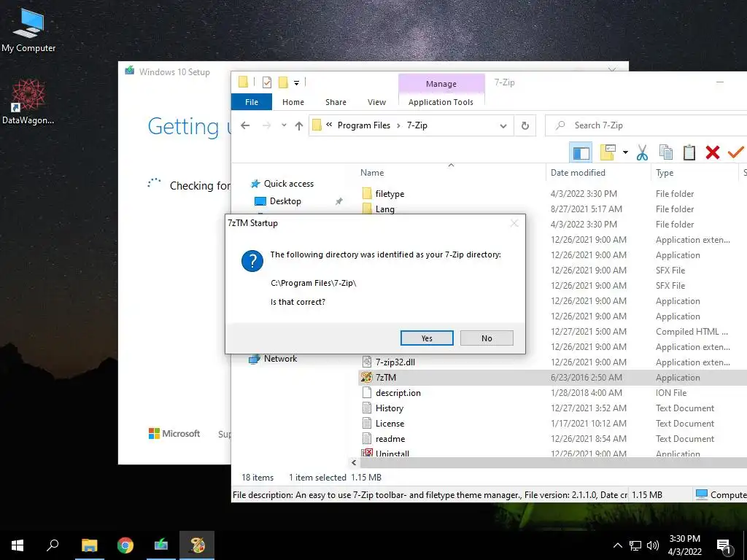Click the network tray icon

click(635, 545)
